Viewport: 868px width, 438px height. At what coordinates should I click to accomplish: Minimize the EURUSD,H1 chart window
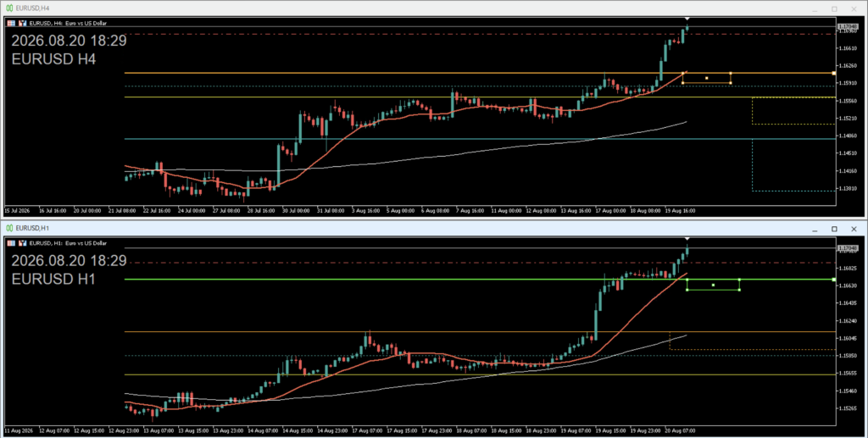pos(815,230)
